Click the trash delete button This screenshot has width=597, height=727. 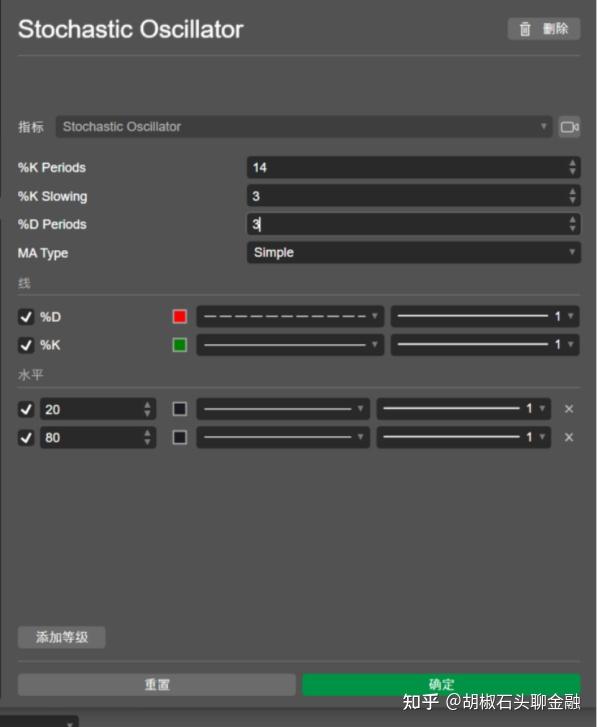click(x=544, y=29)
